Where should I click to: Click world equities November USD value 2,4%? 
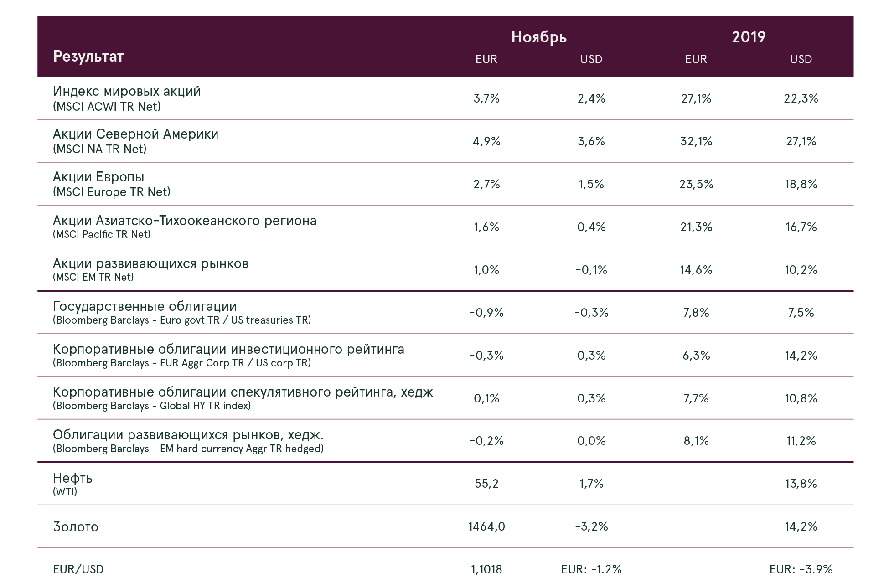click(591, 99)
